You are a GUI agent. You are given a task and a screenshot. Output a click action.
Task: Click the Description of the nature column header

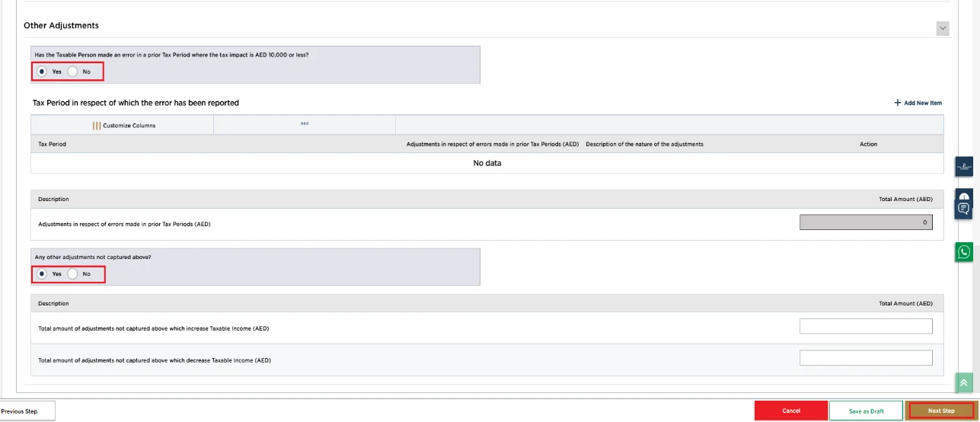644,144
